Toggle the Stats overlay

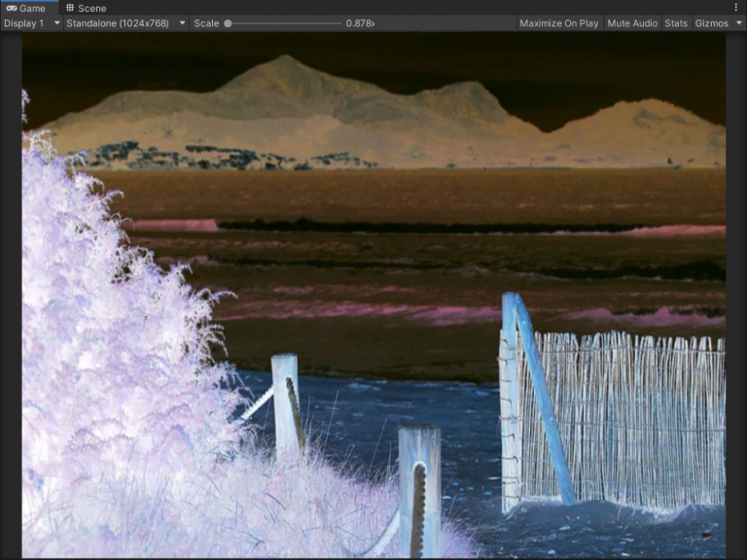pyautogui.click(x=676, y=23)
